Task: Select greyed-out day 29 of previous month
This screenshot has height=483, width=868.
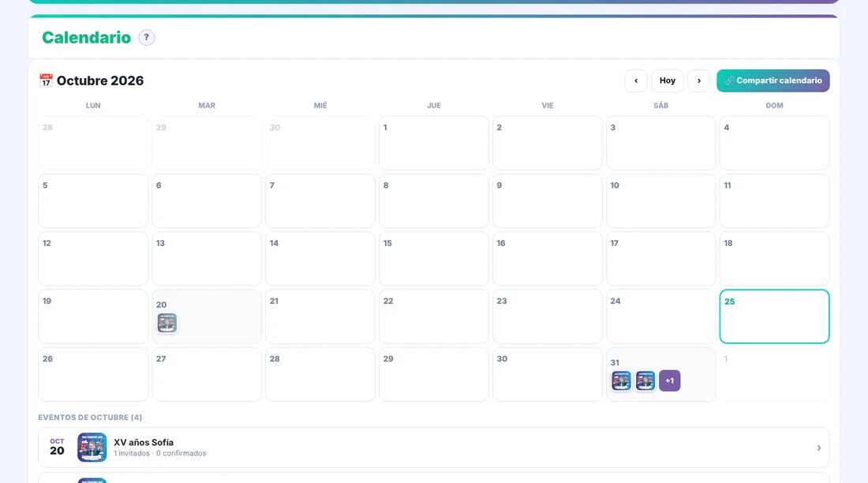Action: coord(207,143)
